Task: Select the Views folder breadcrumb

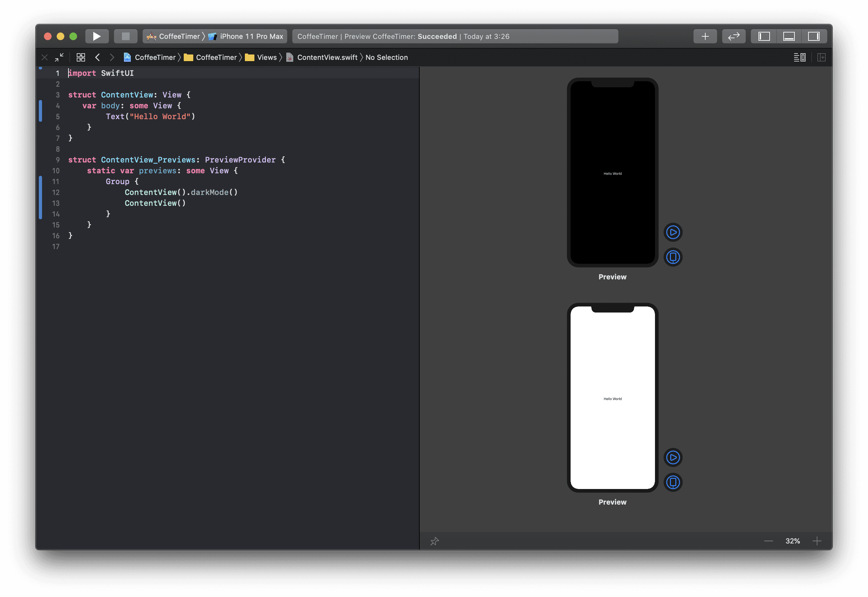Action: 267,57
